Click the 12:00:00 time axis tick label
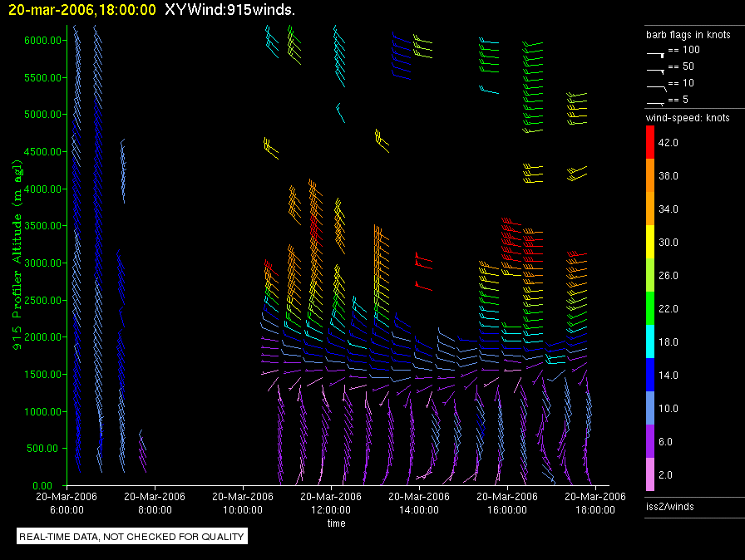This screenshot has height=560, width=745. (x=336, y=504)
